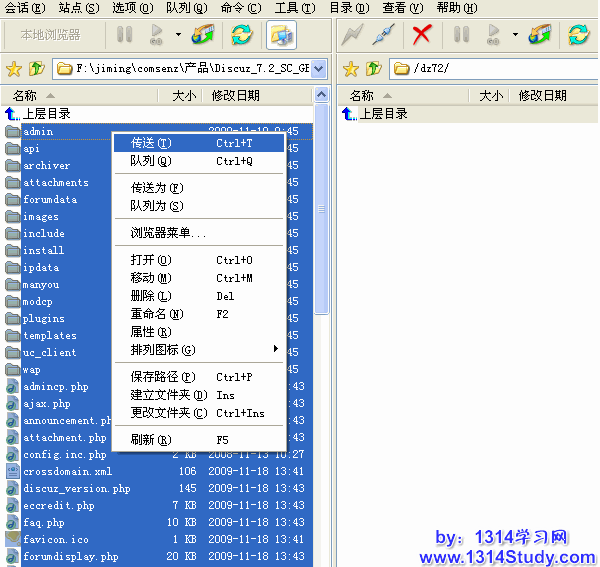This screenshot has width=600, height=567.
Task: Refresh the local pane with the toolbar icon
Action: pyautogui.click(x=241, y=35)
